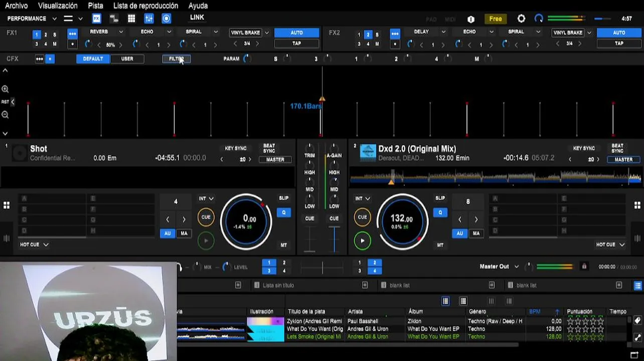
Task: Toggle the FX panel icon in toolbar
Action: 96,19
